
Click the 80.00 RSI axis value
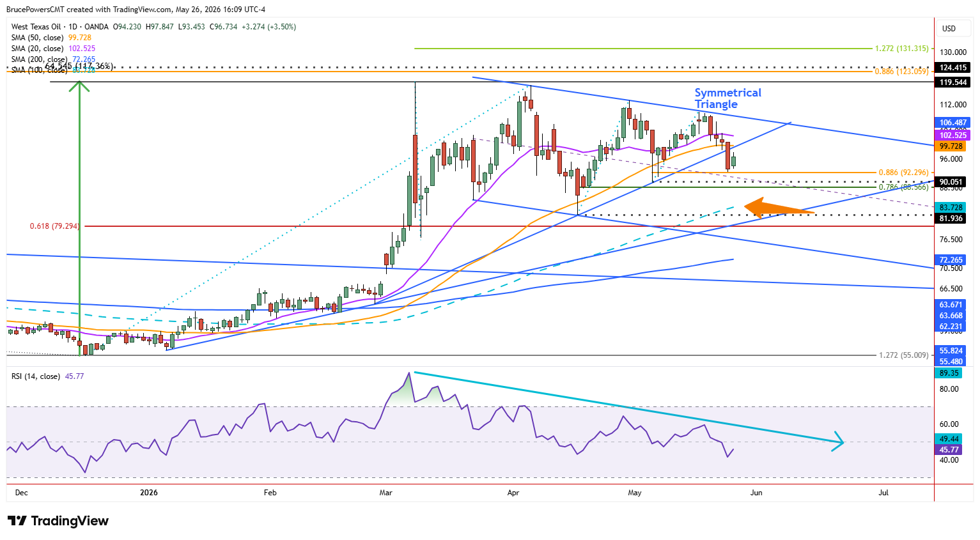pos(949,389)
